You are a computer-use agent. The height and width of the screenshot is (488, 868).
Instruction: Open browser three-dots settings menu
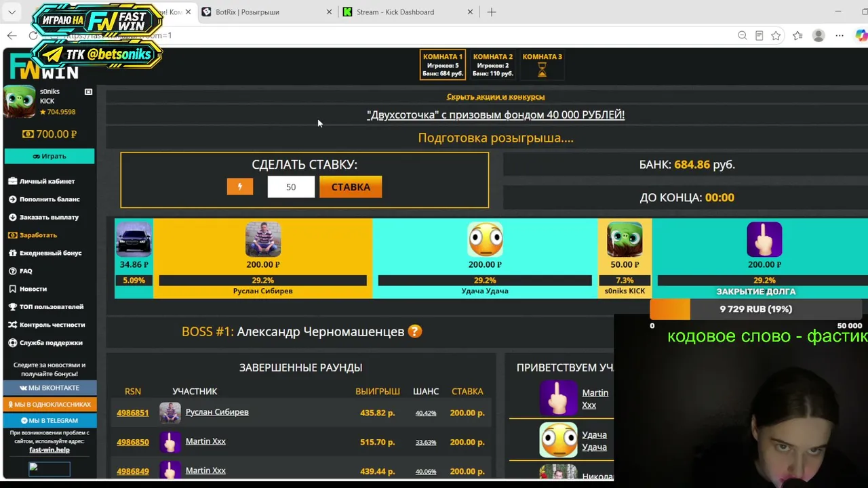coord(840,35)
